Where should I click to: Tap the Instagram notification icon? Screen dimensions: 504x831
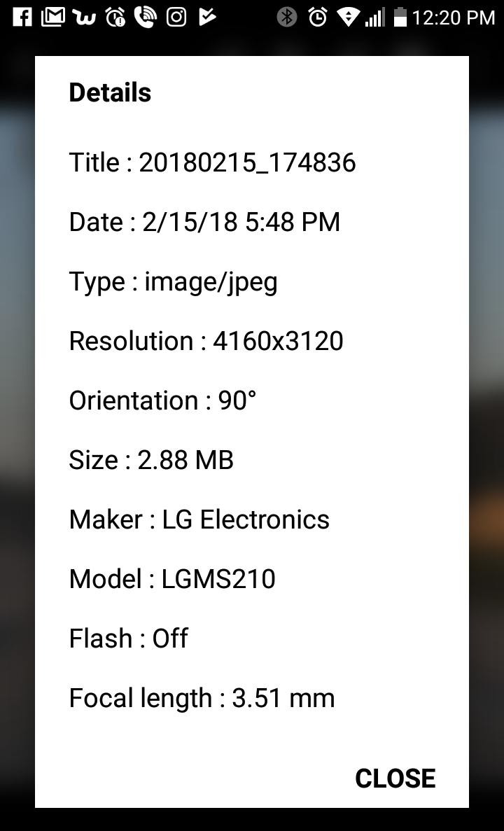176,17
